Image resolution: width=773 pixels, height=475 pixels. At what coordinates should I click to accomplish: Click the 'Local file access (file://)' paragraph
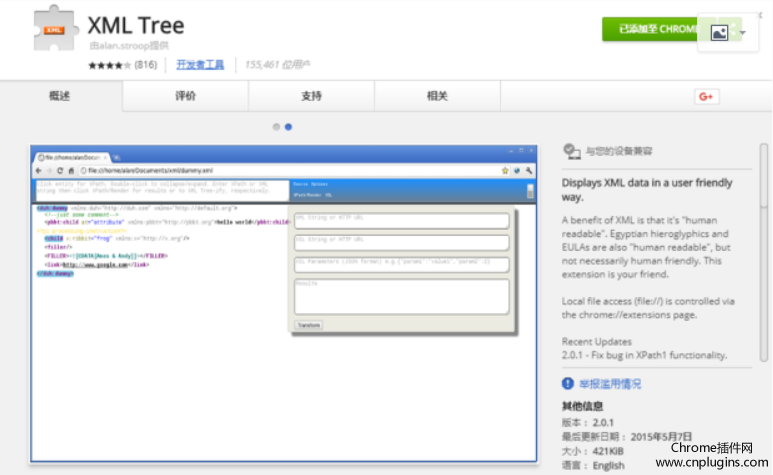click(x=648, y=308)
